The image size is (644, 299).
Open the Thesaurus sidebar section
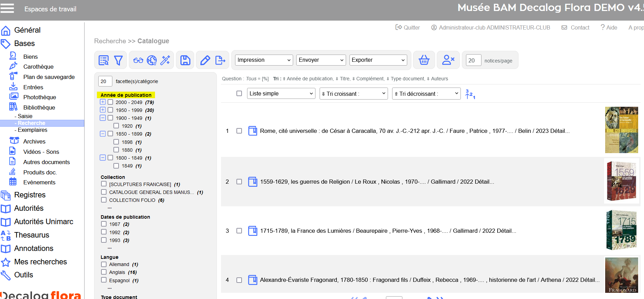(32, 235)
